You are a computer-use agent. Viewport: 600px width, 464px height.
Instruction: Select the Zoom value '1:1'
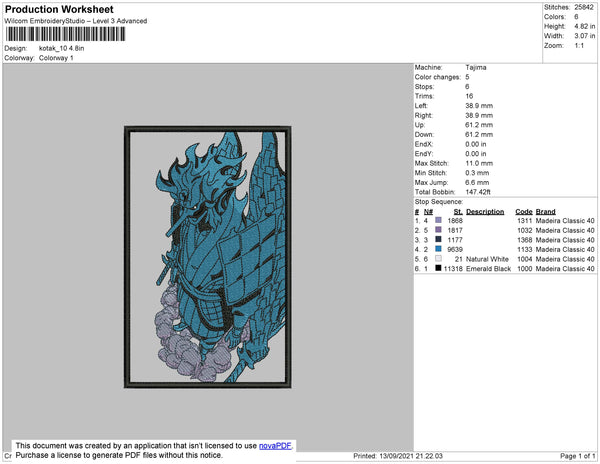[x=579, y=46]
